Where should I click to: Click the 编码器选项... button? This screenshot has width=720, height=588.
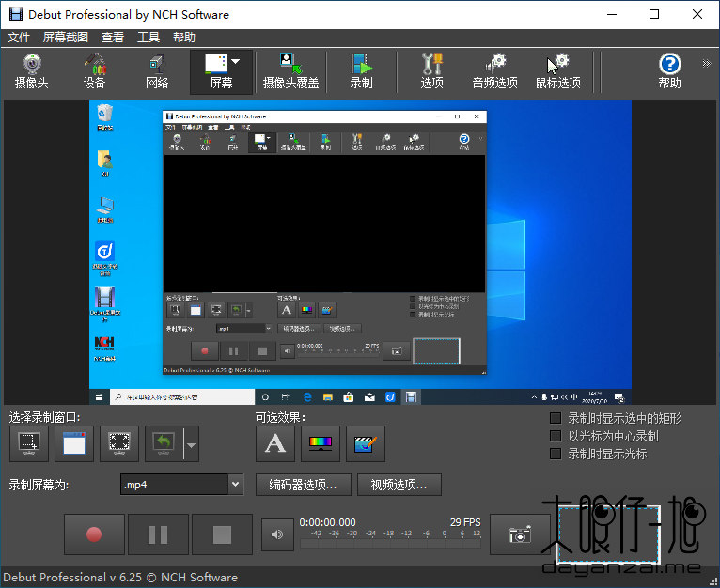303,485
